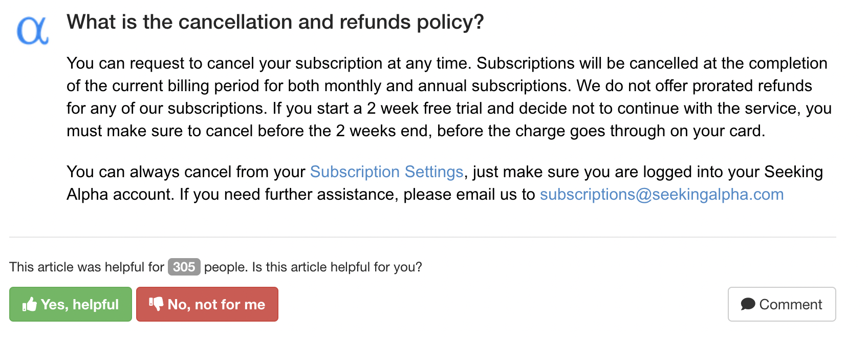Screen dimensions: 868x338
Task: Click "Is this article helpful for you?" text
Action: [337, 267]
